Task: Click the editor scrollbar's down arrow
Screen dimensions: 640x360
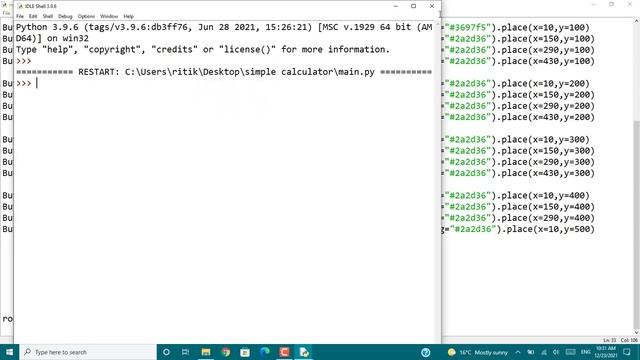Action: point(636,333)
